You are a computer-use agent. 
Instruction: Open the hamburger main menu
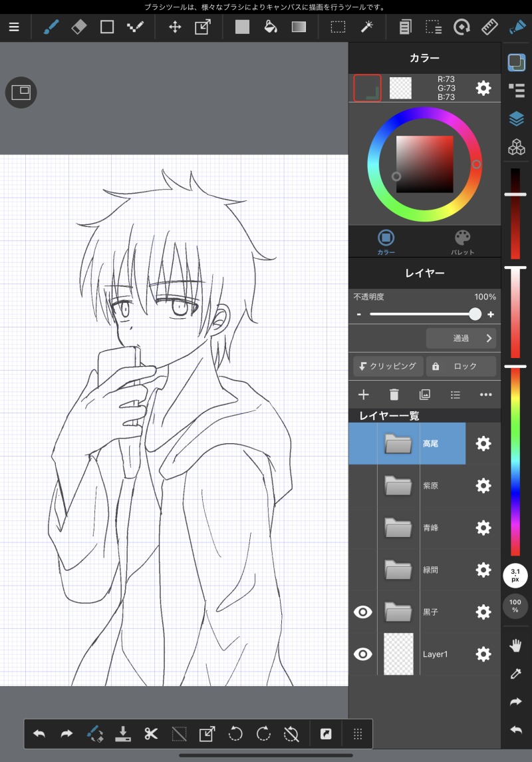[14, 27]
